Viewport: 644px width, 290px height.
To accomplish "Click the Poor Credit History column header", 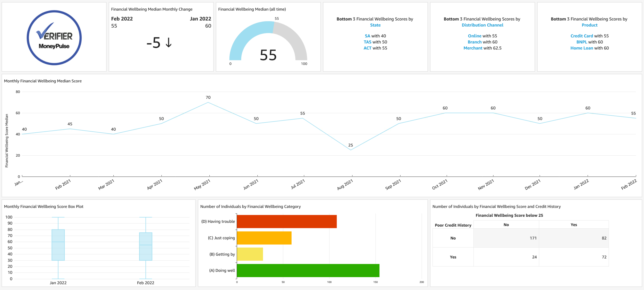I will 453,225.
